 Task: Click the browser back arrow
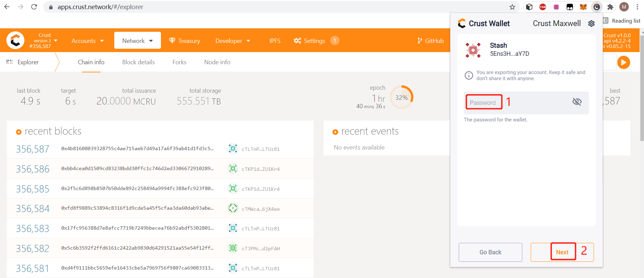click(7, 7)
